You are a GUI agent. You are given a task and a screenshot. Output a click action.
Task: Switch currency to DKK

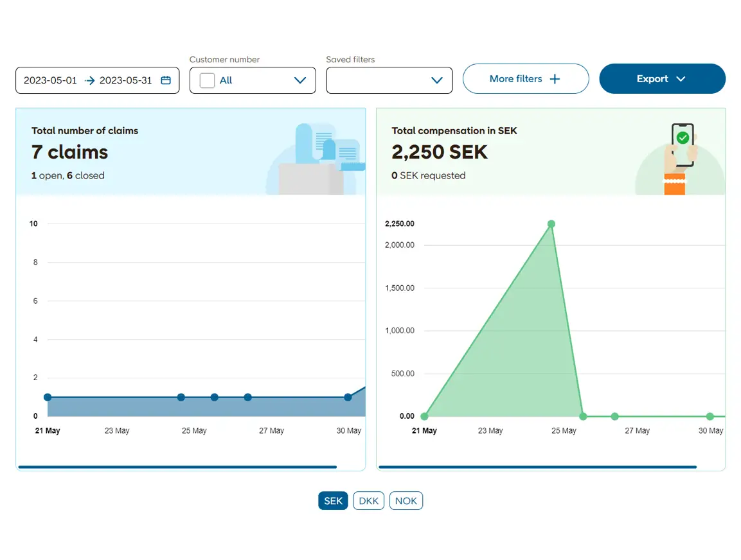click(368, 501)
